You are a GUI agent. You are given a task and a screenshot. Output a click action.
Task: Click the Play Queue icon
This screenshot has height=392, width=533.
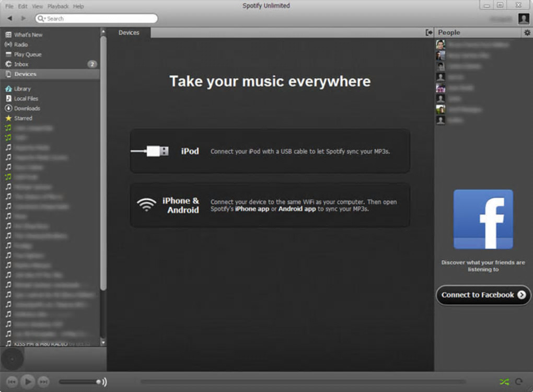tap(8, 54)
